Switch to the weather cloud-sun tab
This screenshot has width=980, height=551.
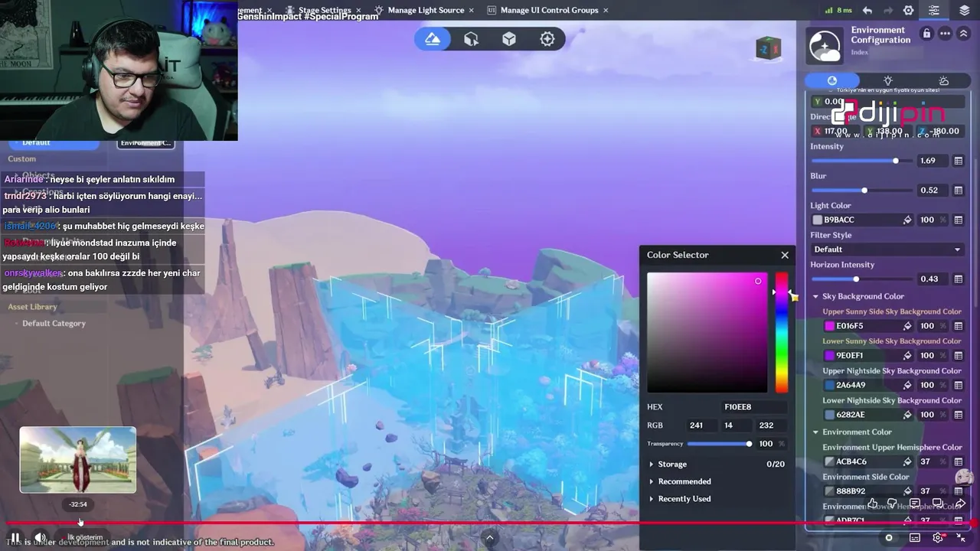tap(944, 80)
